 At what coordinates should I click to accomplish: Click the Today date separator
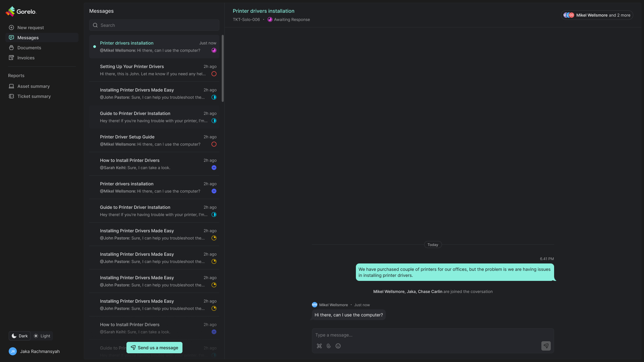point(433,245)
